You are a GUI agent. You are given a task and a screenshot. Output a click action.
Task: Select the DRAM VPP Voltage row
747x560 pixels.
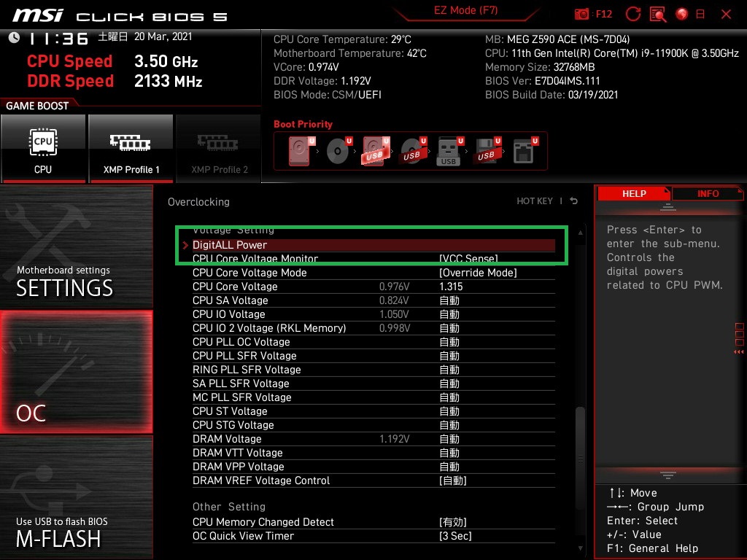click(x=373, y=466)
